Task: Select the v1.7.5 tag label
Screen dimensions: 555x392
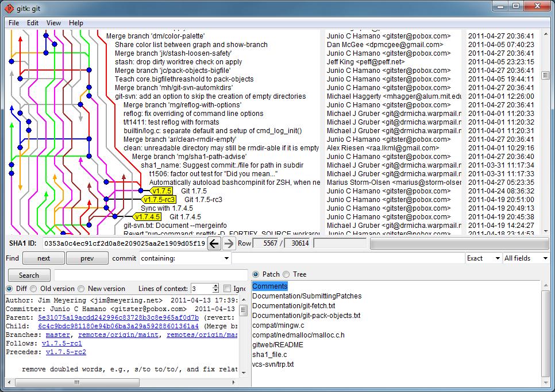Action: click(162, 191)
